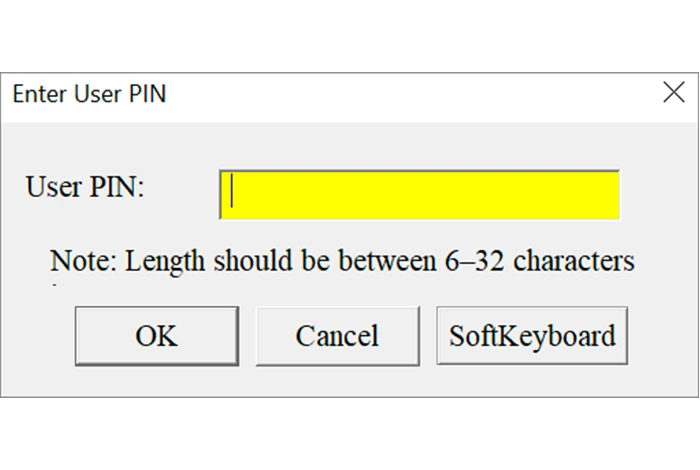Abort PIN entry with the Cancel button
Screen dimensions: 700x470
337,336
